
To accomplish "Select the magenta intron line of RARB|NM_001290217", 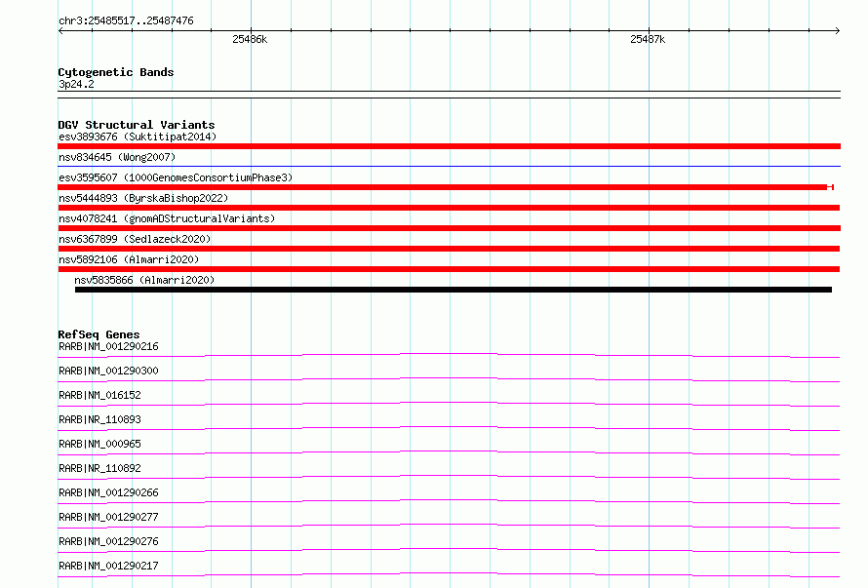I will [449, 574].
